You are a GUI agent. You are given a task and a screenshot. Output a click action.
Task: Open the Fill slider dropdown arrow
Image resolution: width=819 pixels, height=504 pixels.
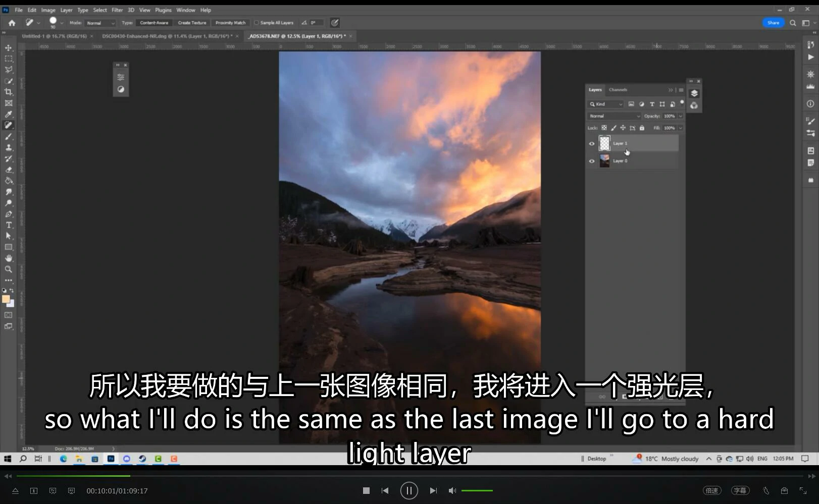pyautogui.click(x=681, y=128)
